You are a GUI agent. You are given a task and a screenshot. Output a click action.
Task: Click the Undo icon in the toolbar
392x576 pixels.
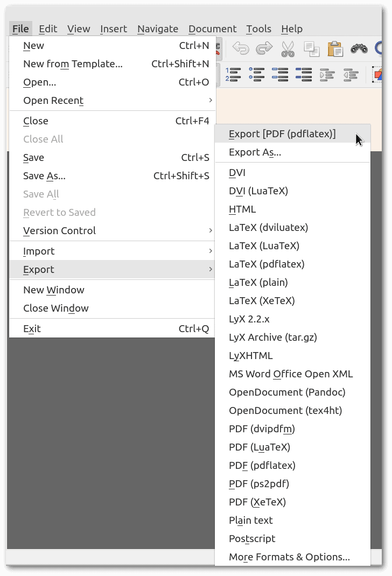tap(241, 48)
